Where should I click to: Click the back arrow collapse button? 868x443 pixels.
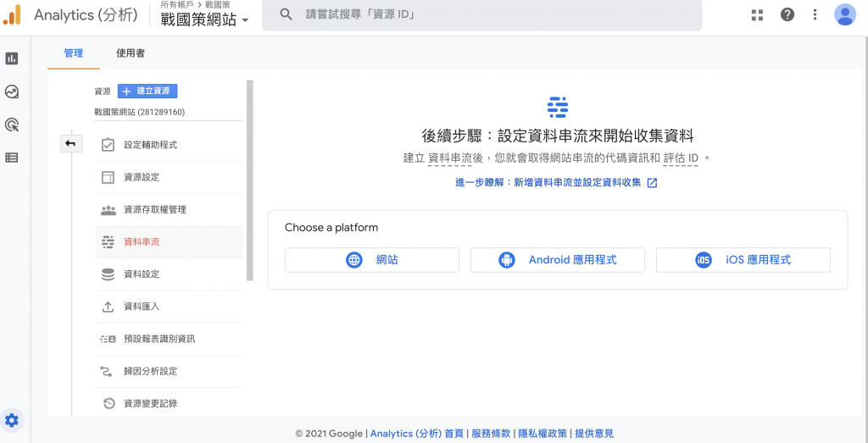click(71, 144)
